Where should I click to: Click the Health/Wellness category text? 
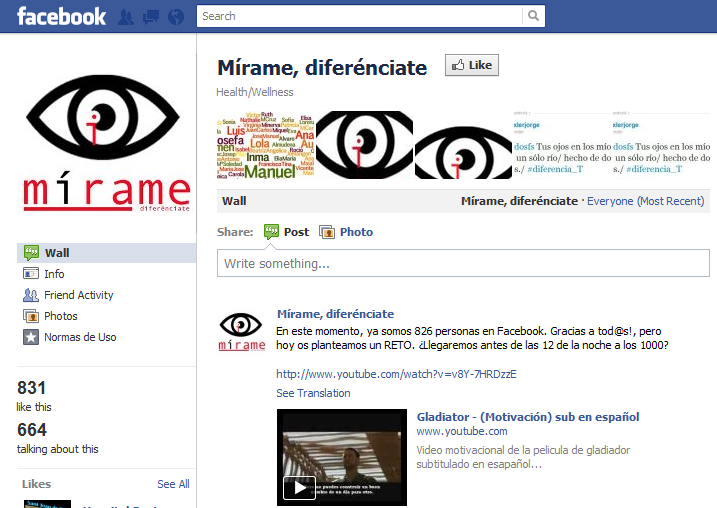pyautogui.click(x=255, y=92)
